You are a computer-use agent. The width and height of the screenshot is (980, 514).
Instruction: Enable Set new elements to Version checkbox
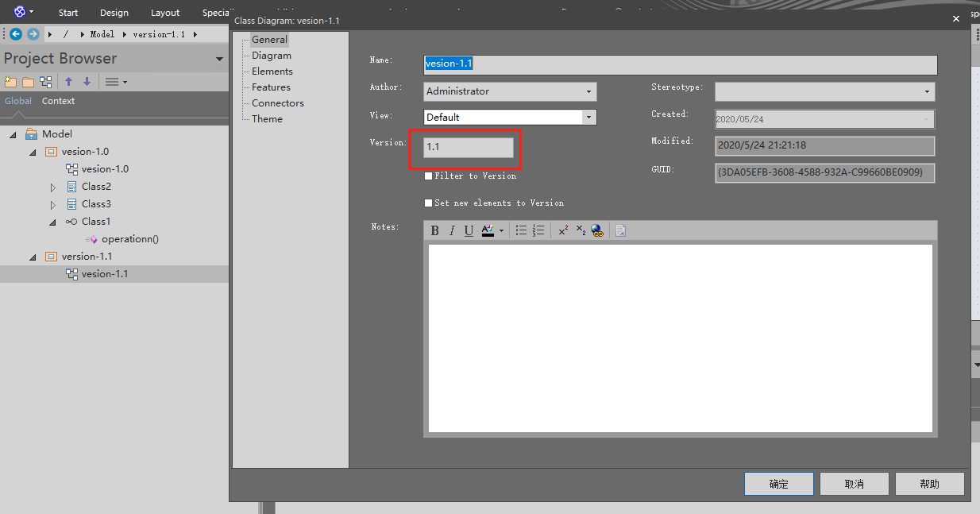429,203
